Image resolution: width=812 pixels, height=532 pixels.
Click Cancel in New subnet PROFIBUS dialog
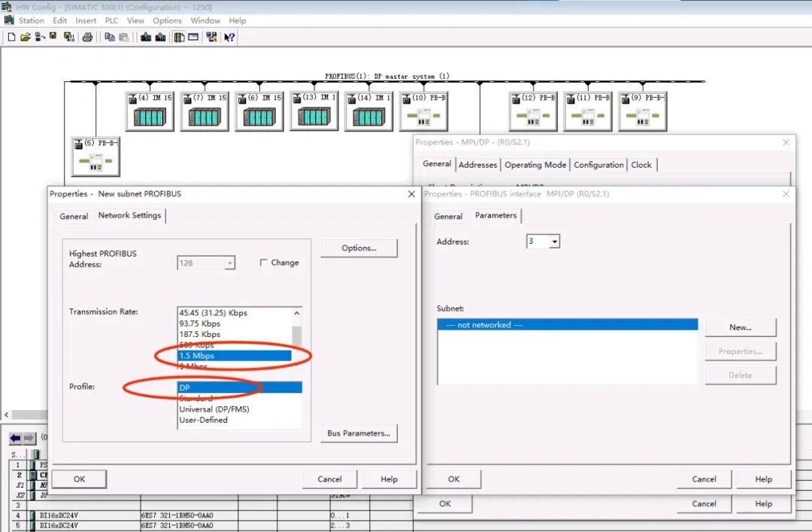pos(329,479)
